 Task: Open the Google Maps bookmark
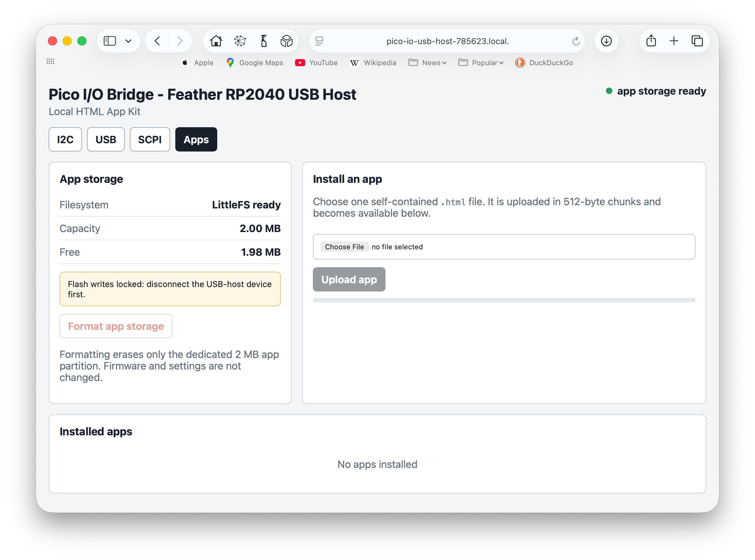(255, 63)
